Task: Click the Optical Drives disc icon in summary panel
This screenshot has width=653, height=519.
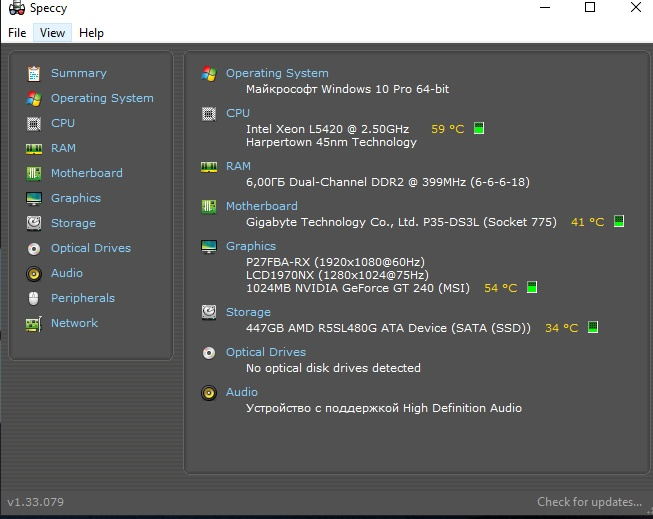Action: (209, 353)
